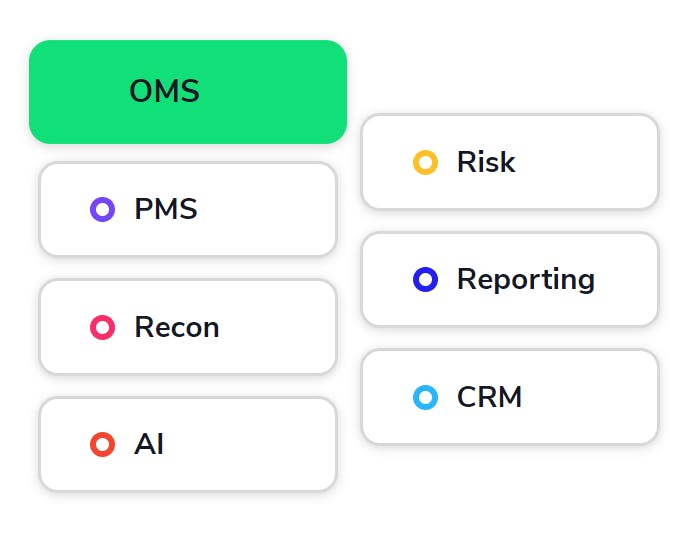Click the PMS text label
Screen dimensions: 700x536
point(166,210)
